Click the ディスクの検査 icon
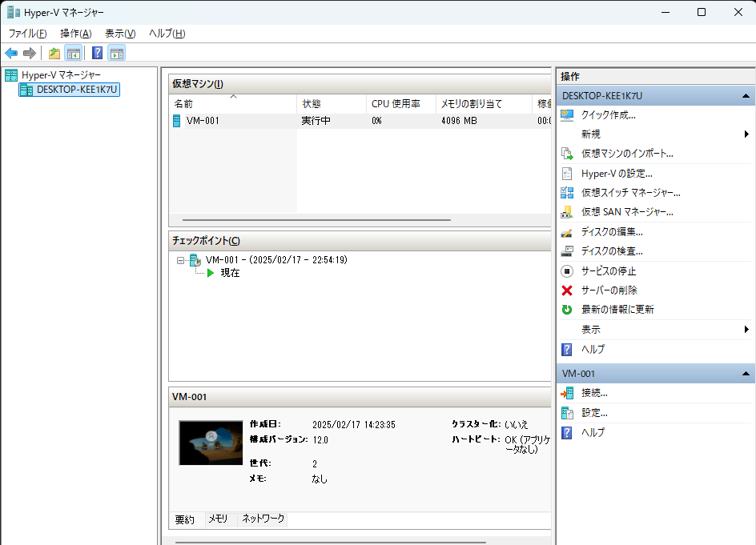The image size is (756, 545). (567, 251)
